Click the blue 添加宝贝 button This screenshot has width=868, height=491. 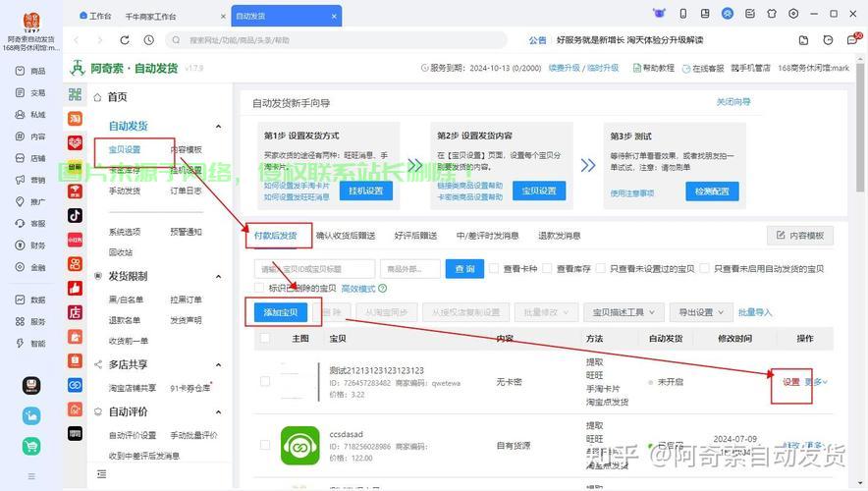pos(281,312)
